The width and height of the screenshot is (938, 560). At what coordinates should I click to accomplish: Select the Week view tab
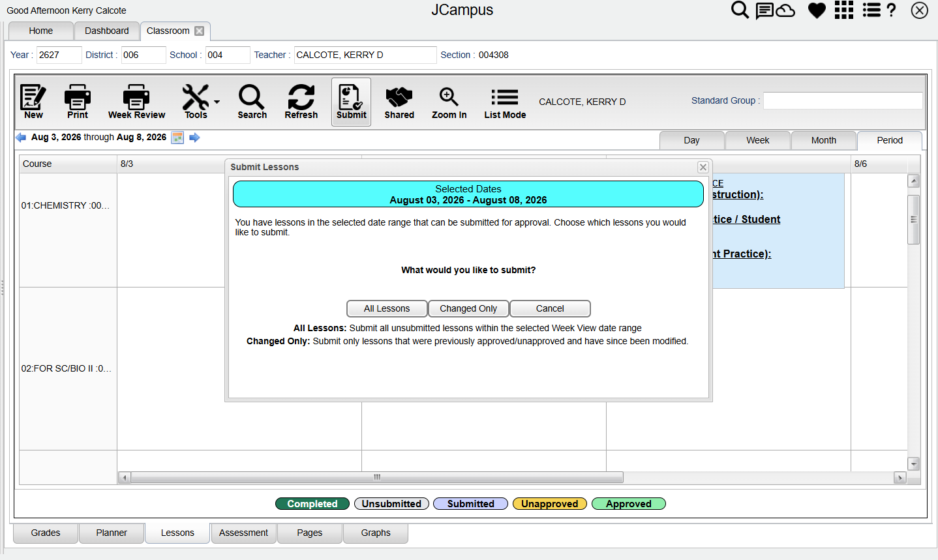pyautogui.click(x=758, y=140)
